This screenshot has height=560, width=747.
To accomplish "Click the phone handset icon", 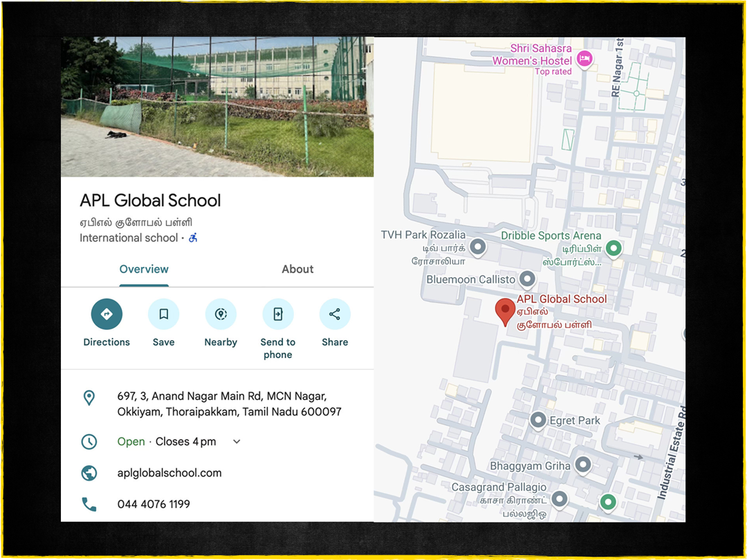I will 89,504.
